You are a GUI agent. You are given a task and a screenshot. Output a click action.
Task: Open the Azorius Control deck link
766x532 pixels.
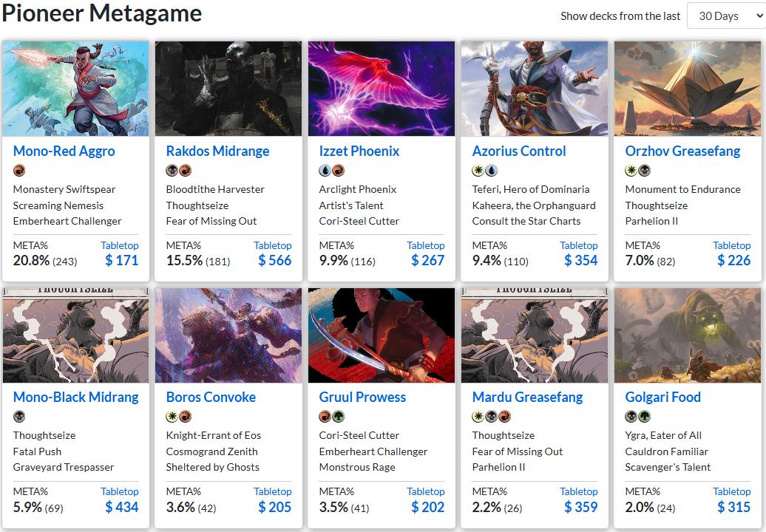click(x=518, y=151)
